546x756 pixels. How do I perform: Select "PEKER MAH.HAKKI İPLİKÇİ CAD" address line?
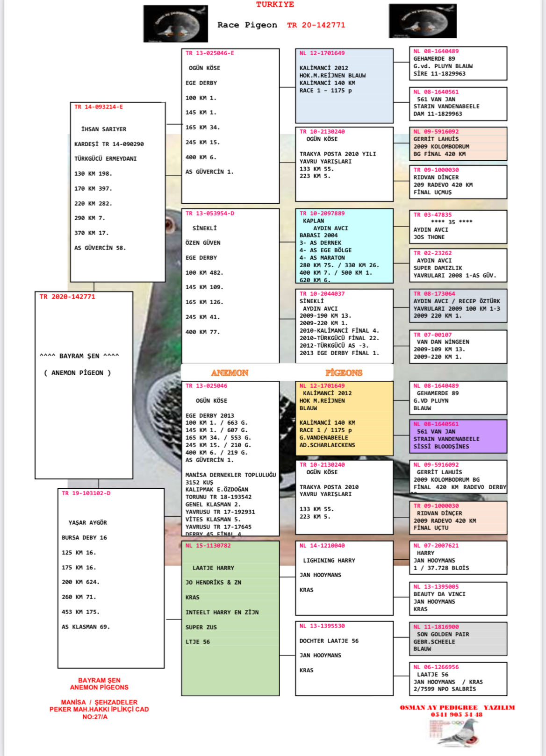coord(99,709)
